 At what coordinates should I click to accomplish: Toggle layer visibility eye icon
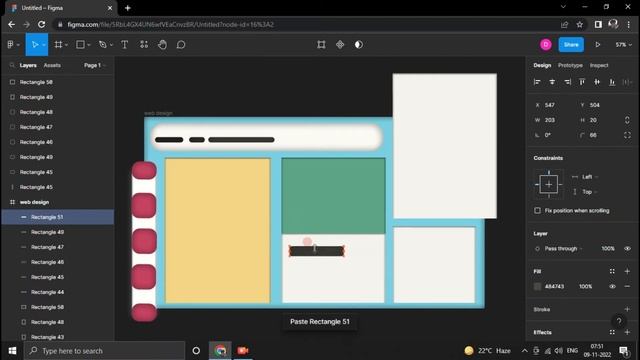(627, 249)
